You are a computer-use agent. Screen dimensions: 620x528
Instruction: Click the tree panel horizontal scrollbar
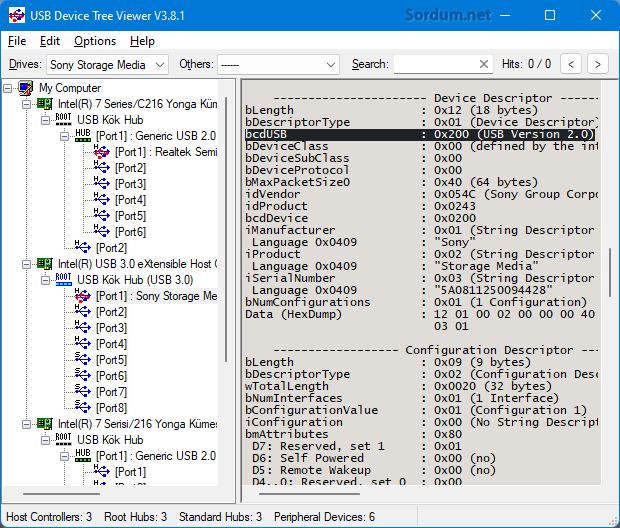pos(61,494)
